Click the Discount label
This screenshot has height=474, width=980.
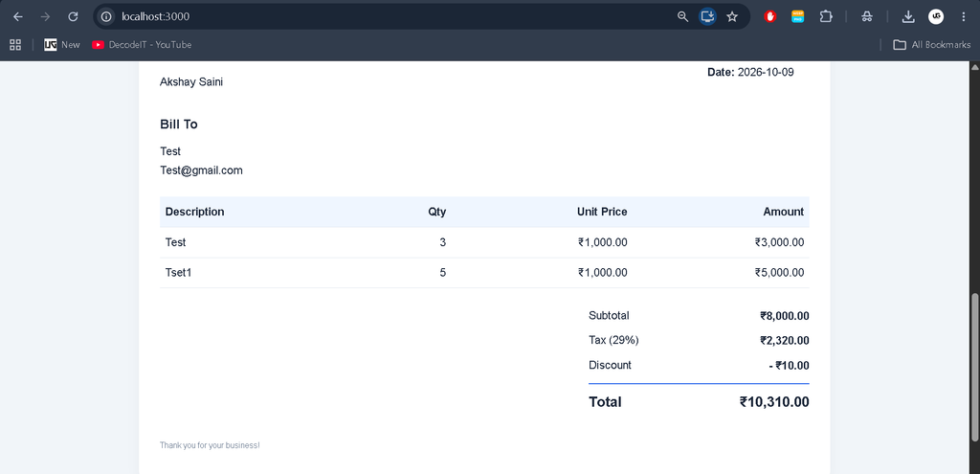[x=610, y=365]
